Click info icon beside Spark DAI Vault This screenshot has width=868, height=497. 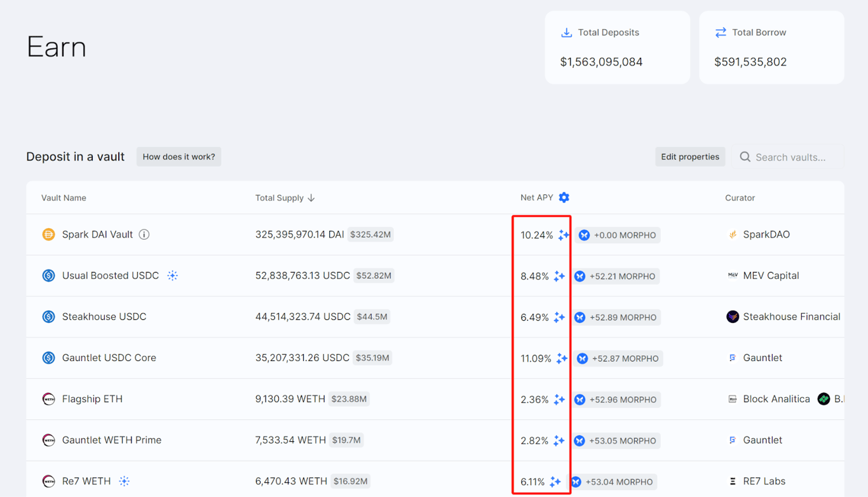144,235
